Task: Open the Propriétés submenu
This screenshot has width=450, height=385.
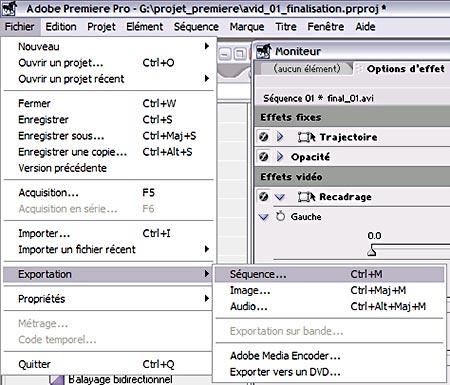Action: click(x=109, y=299)
